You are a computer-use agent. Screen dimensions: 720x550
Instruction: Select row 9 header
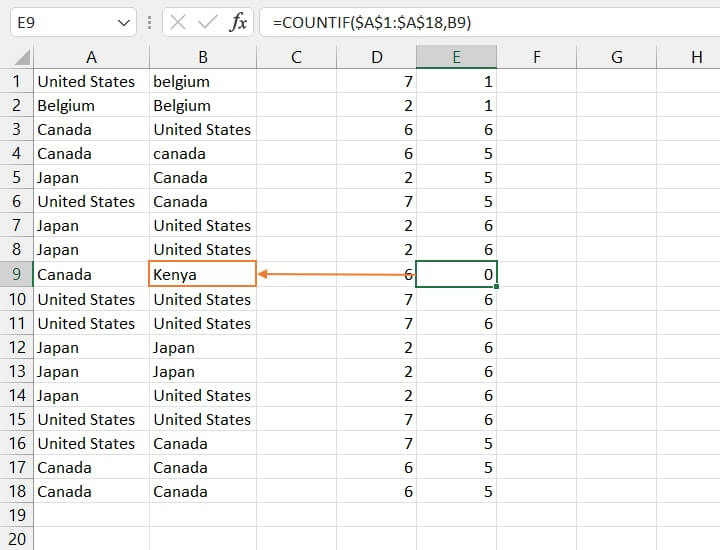16,274
